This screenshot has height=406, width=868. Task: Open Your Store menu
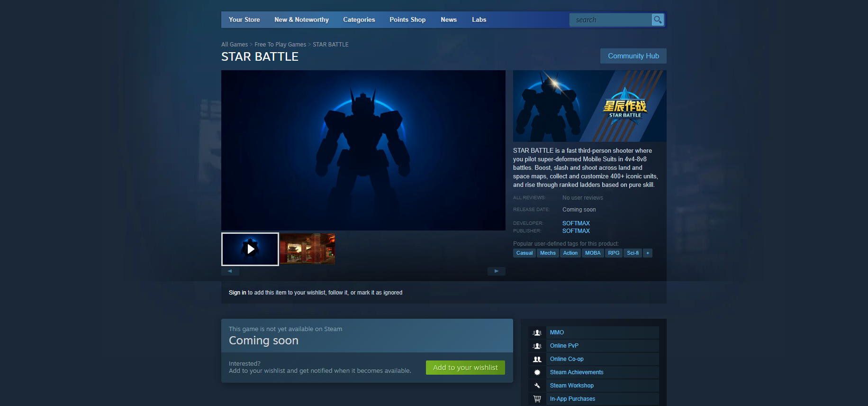click(x=244, y=19)
